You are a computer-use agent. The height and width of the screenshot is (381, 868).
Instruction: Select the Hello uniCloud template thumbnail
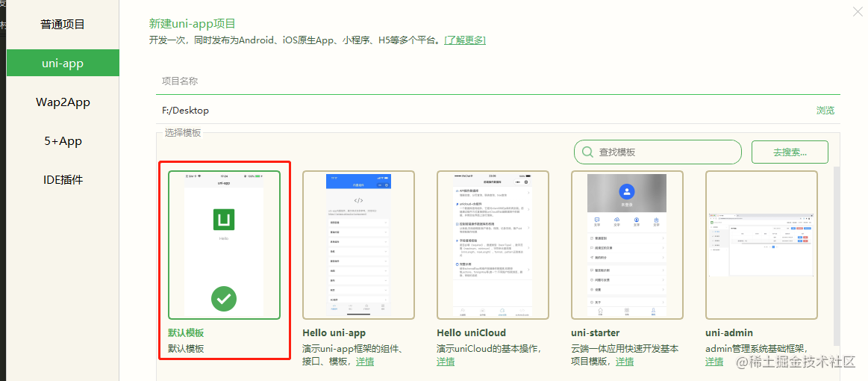[x=493, y=245]
